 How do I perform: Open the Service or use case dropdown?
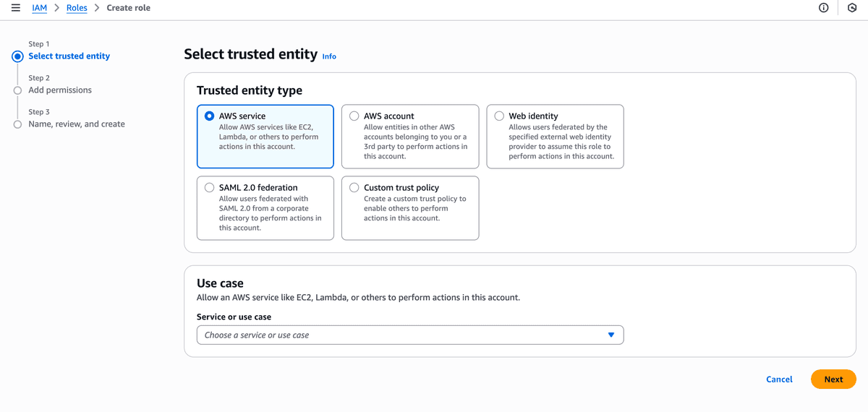409,335
